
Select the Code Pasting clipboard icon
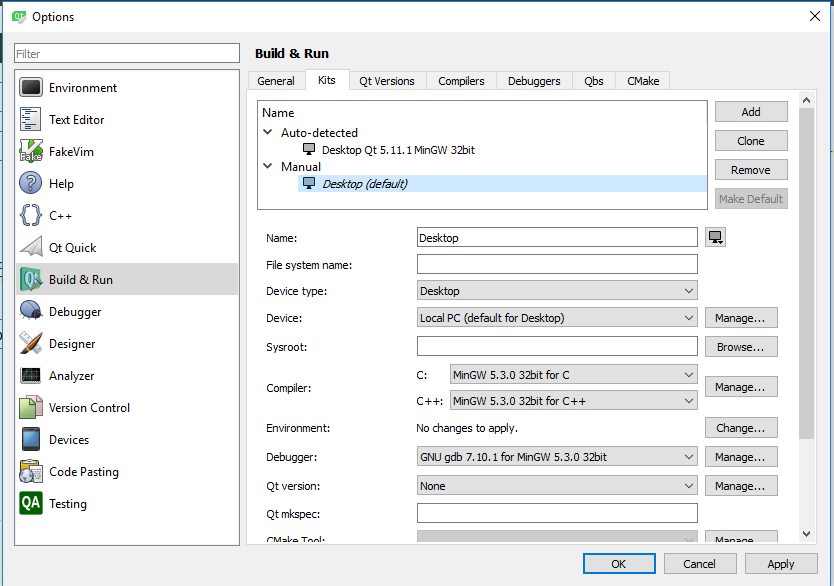coord(31,471)
